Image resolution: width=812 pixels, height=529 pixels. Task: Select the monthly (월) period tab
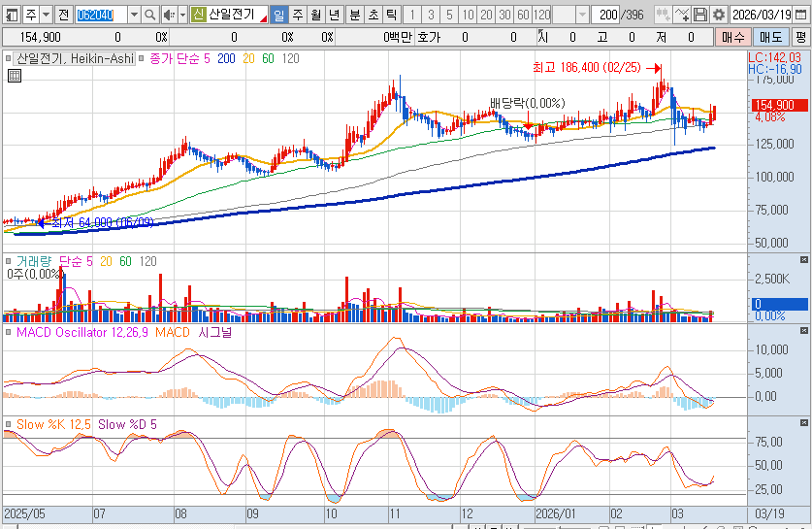coord(316,15)
